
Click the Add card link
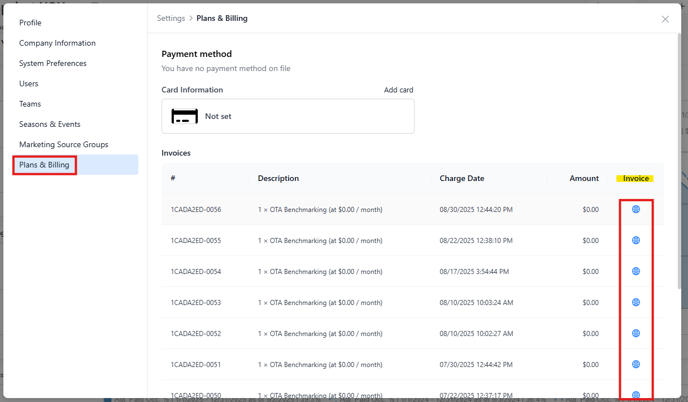(398, 90)
